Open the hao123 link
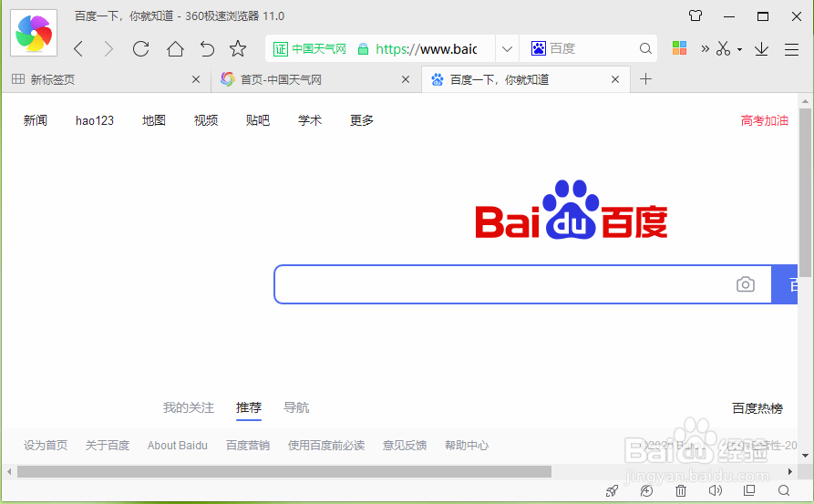This screenshot has height=504, width=814. point(95,120)
